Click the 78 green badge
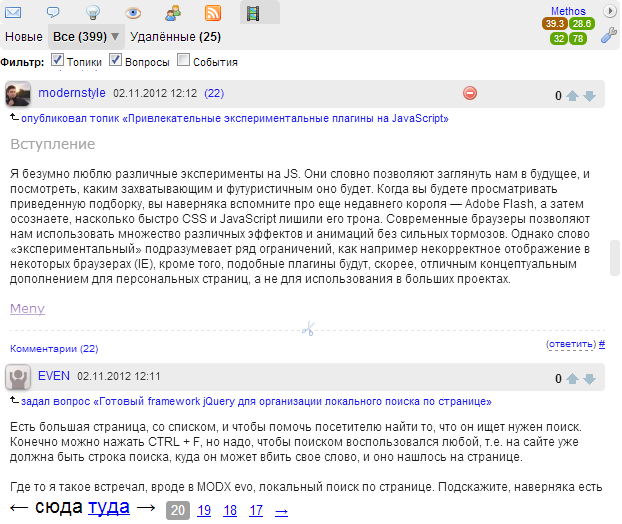 point(578,38)
